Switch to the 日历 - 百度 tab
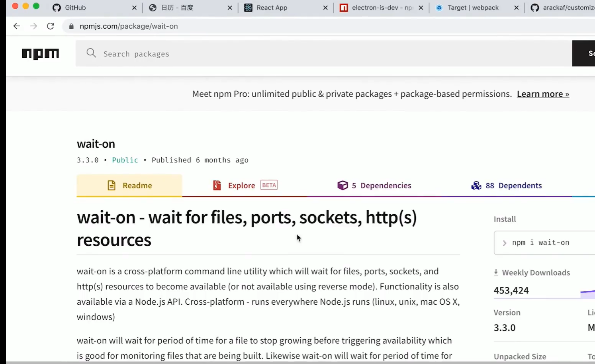 point(177,8)
